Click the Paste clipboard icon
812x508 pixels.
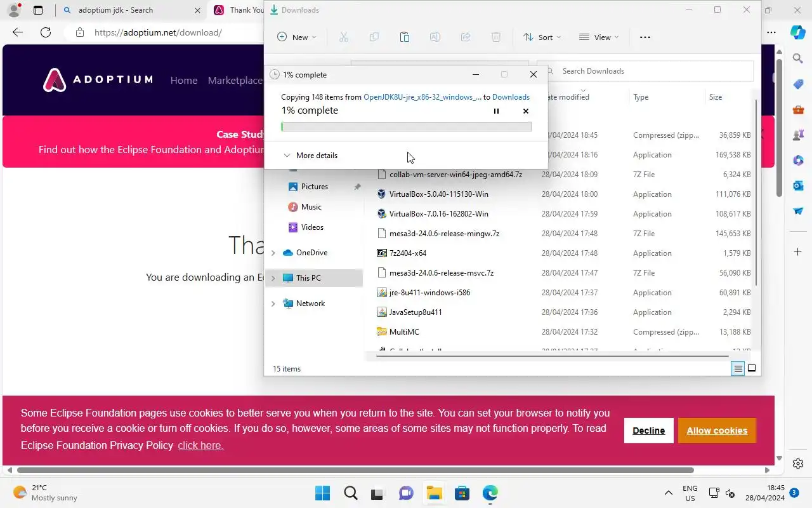pyautogui.click(x=405, y=37)
